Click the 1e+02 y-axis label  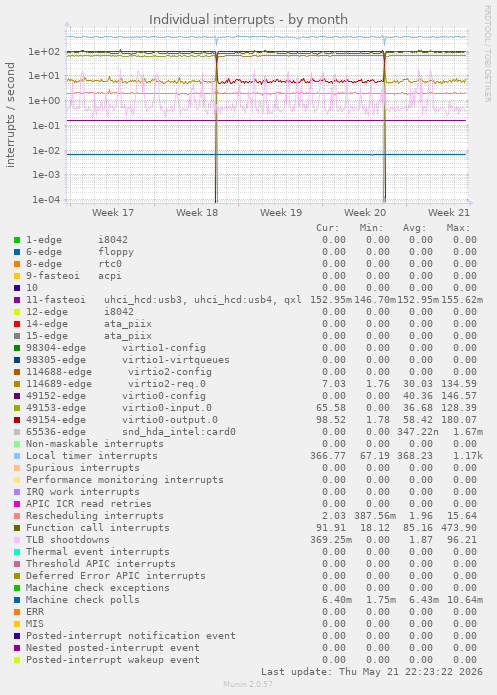click(x=44, y=52)
